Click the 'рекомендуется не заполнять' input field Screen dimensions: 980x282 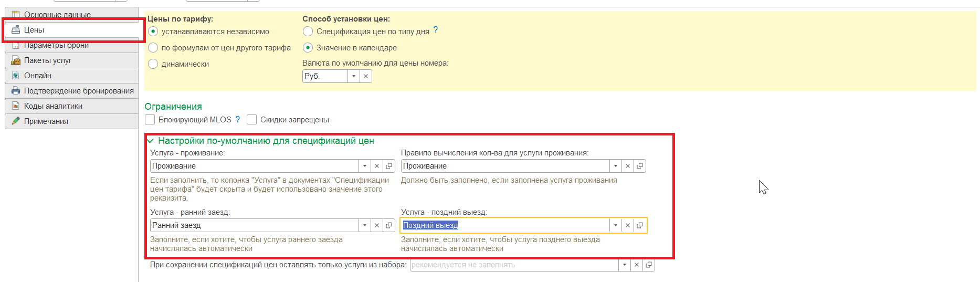pos(514,265)
